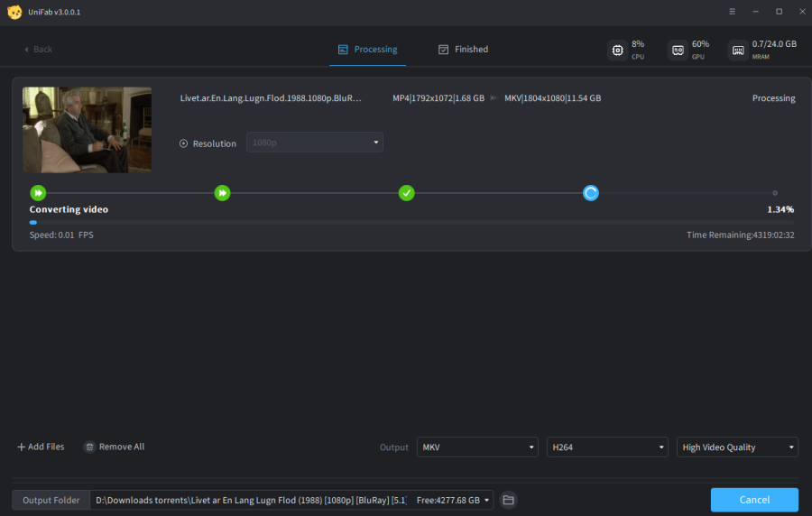Click the green checkmark step icon
This screenshot has height=516, width=812.
click(x=407, y=193)
